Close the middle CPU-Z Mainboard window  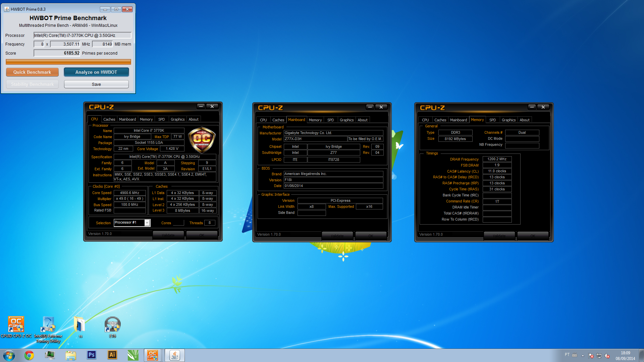coord(381,107)
